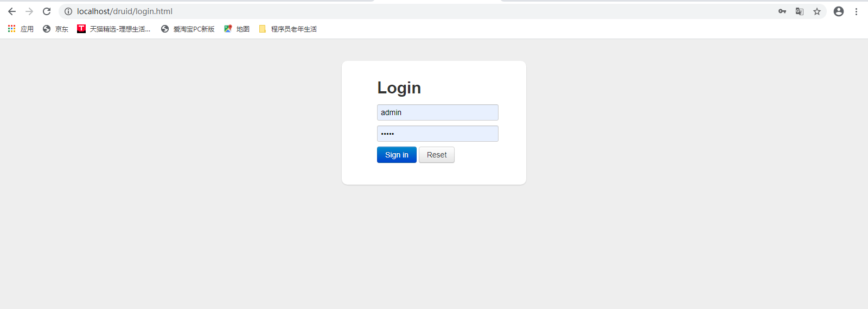Open the 地图 bookmark
Image resolution: width=868 pixels, height=309 pixels.
[237, 29]
